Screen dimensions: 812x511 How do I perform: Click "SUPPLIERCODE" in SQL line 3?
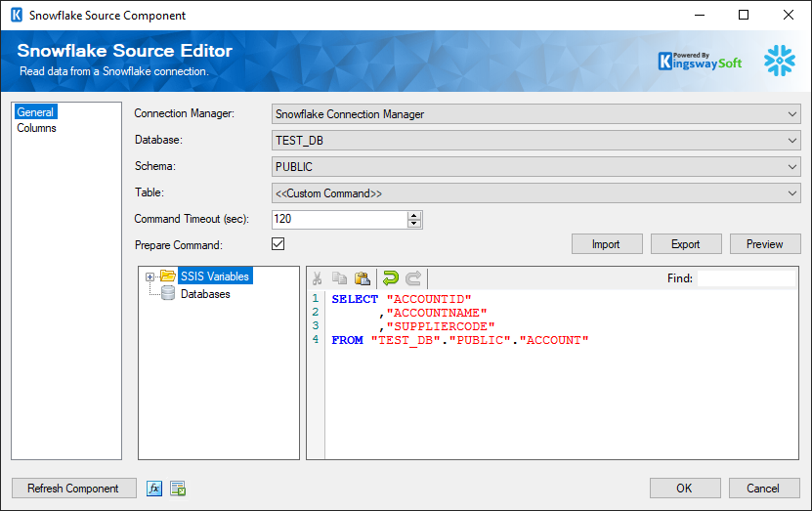(441, 326)
